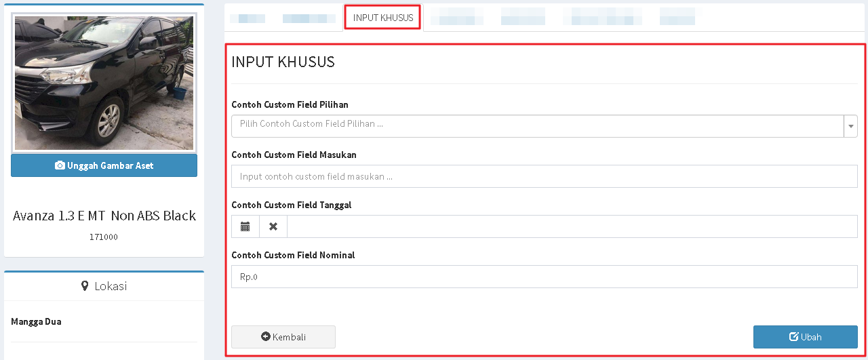Click the map pin icon beside Lokasi
868x360 pixels.
click(85, 286)
